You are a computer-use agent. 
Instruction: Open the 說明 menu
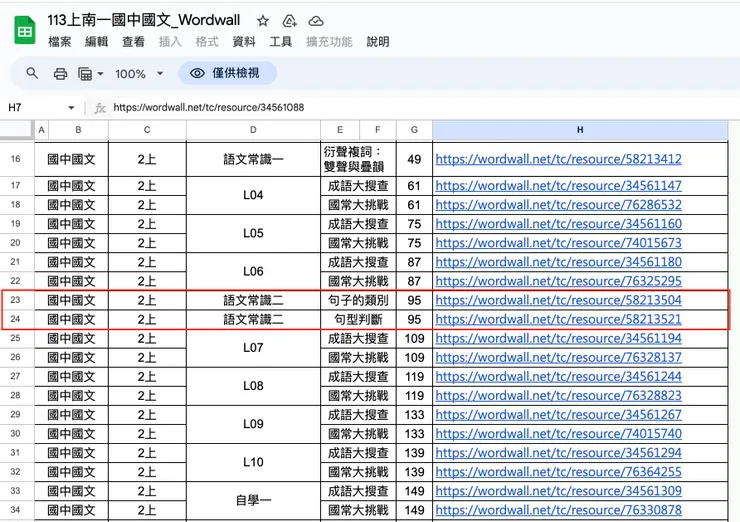(x=378, y=42)
